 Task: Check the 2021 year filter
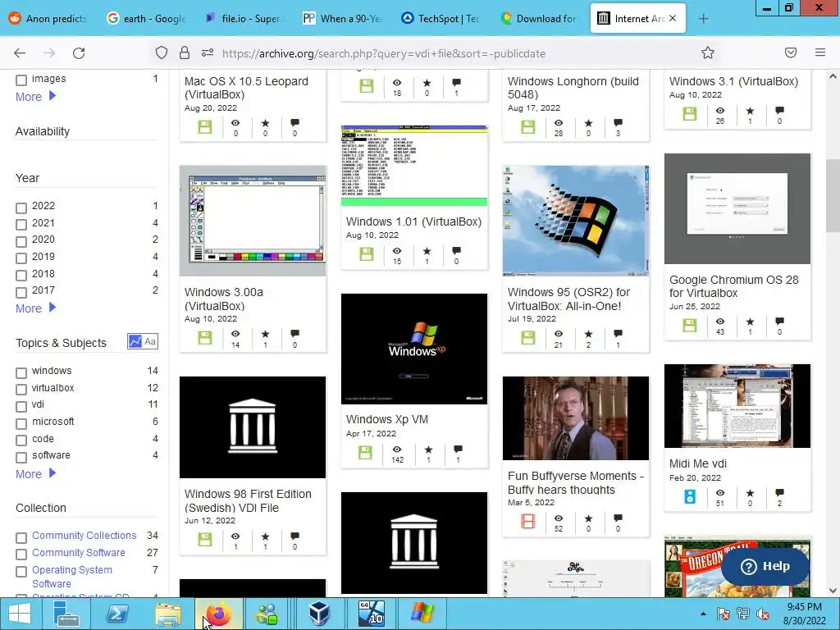pos(21,225)
